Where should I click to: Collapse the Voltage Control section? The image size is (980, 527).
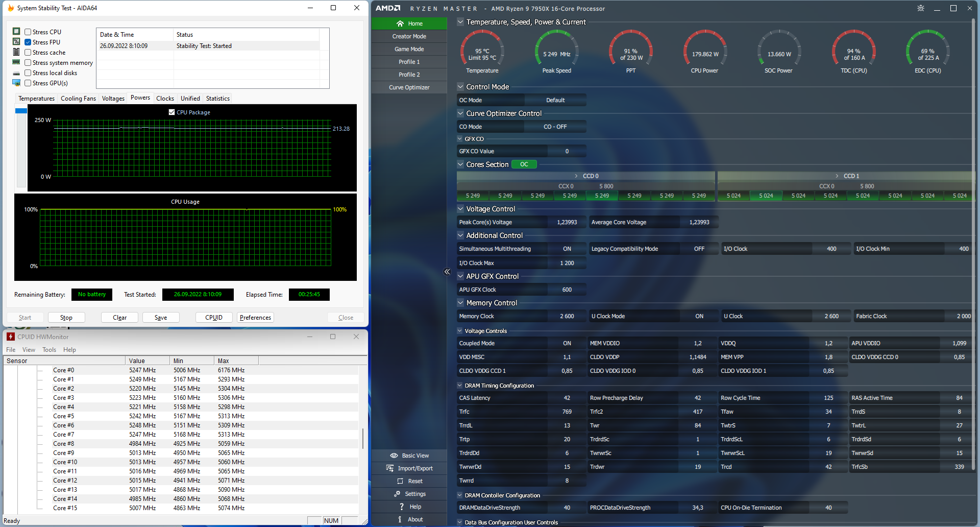(x=460, y=209)
